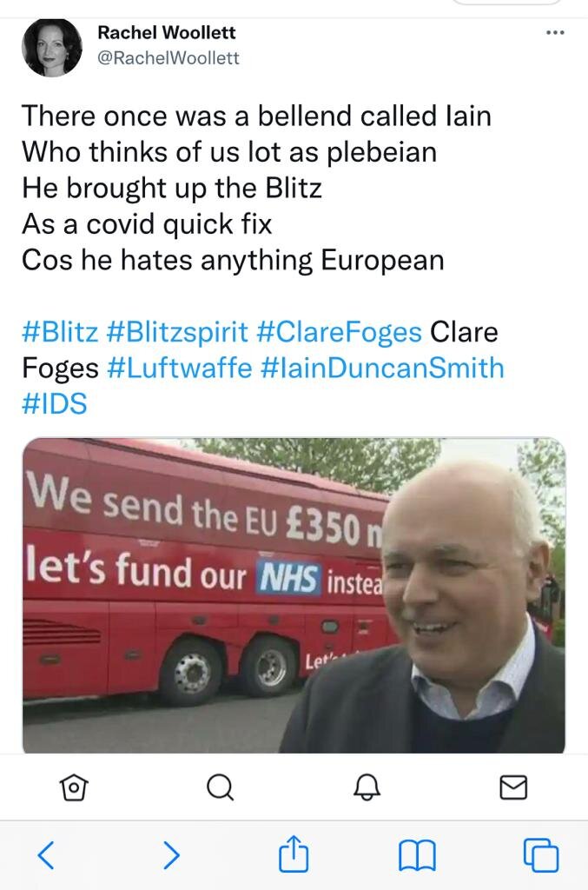
Task: Tap the Twitter home icon
Action: pyautogui.click(x=74, y=787)
